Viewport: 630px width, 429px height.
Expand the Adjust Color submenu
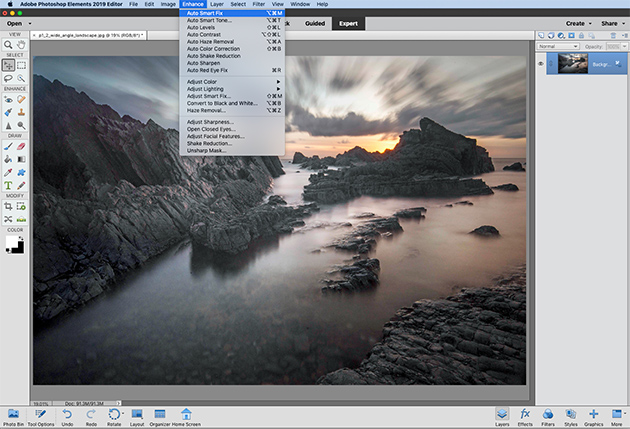pyautogui.click(x=232, y=82)
